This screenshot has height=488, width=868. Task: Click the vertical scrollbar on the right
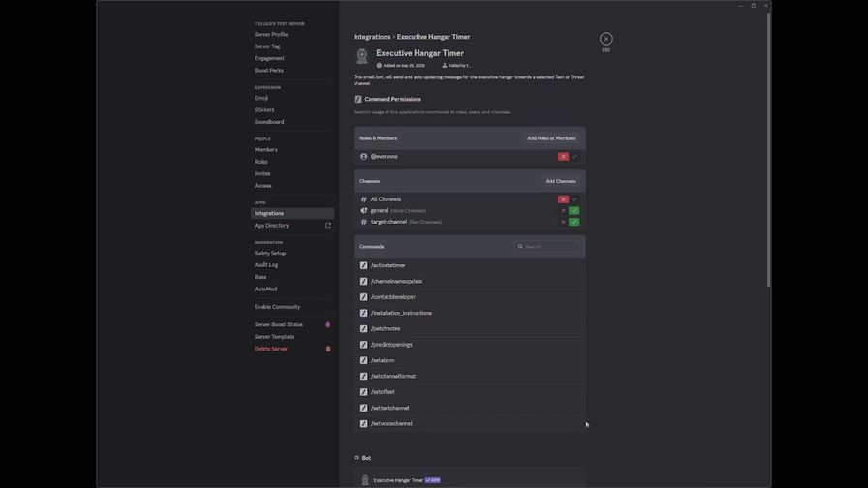point(769,145)
